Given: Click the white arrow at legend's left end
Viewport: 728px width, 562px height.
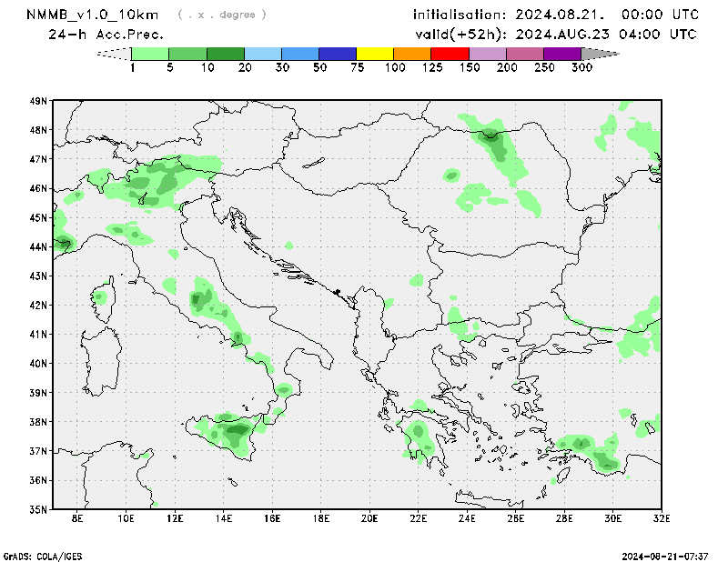Looking at the screenshot, I should pyautogui.click(x=114, y=54).
